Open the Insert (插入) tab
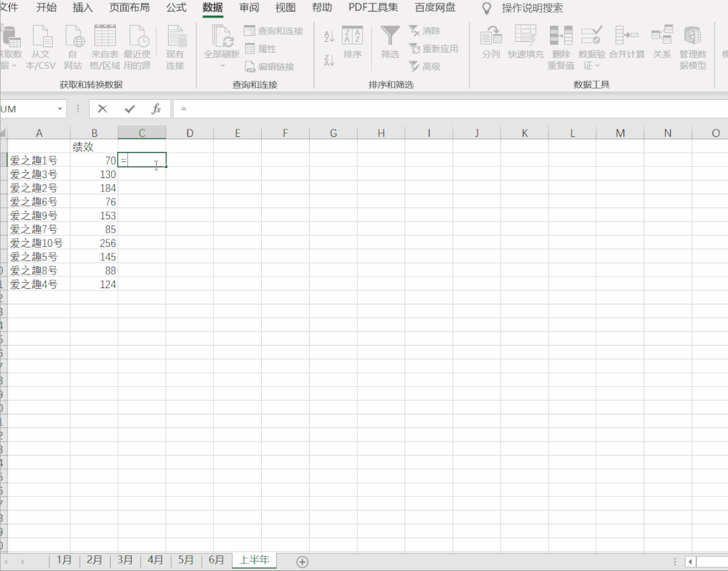This screenshot has height=571, width=728. click(82, 7)
